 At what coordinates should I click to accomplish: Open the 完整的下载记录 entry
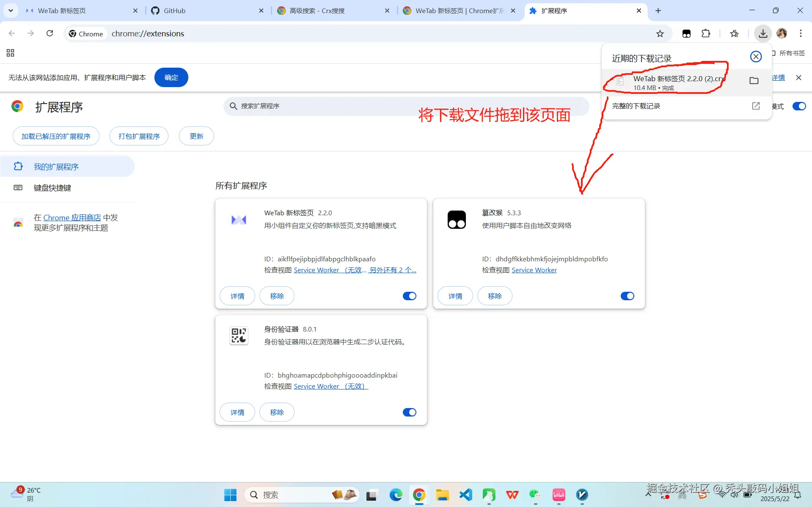[686, 106]
